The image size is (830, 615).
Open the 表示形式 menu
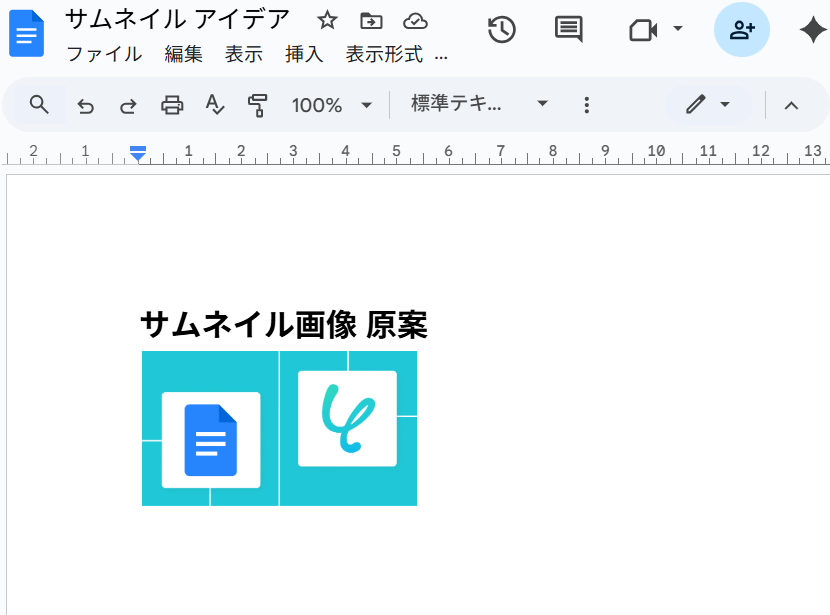[x=384, y=54]
